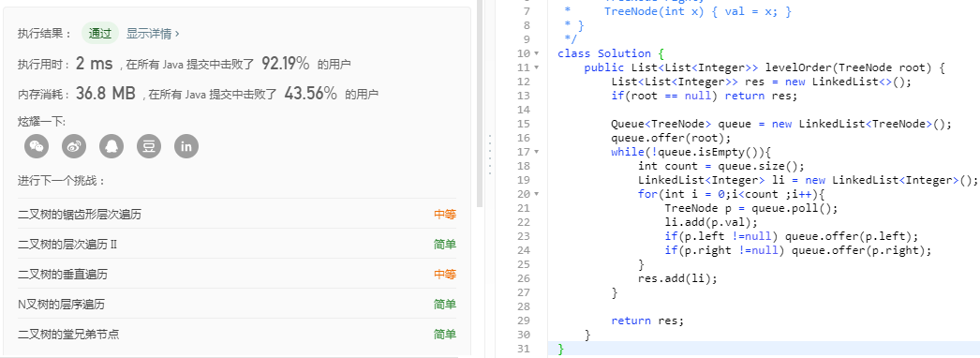Click the 进行下一个挑战 heading
Image resolution: width=980 pixels, height=358 pixels.
(61, 181)
